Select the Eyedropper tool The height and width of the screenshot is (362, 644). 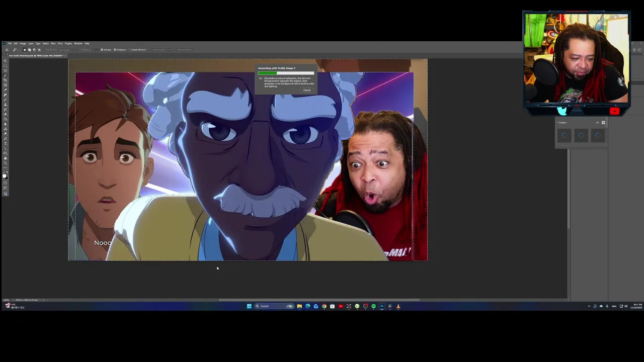pyautogui.click(x=6, y=89)
